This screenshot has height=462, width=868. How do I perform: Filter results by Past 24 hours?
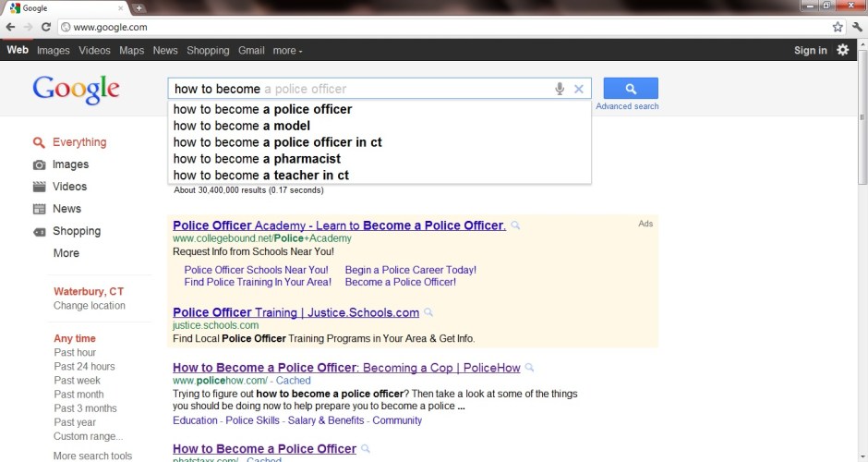(84, 367)
